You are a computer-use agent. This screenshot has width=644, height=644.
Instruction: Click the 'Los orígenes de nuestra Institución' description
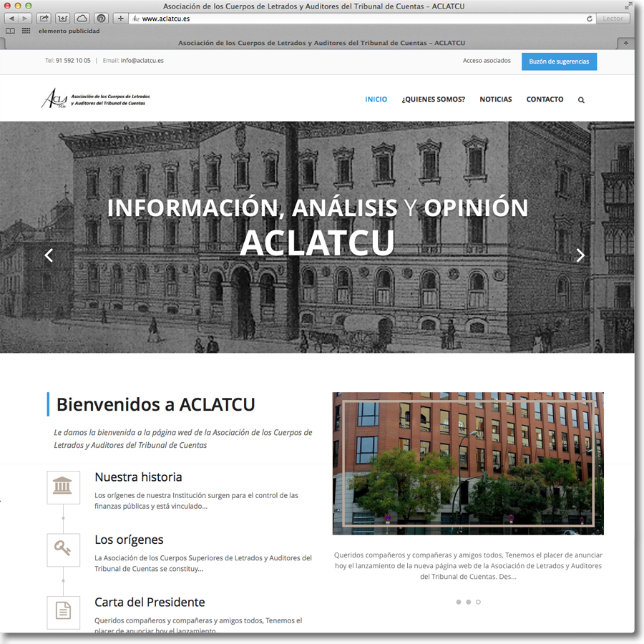click(x=196, y=501)
